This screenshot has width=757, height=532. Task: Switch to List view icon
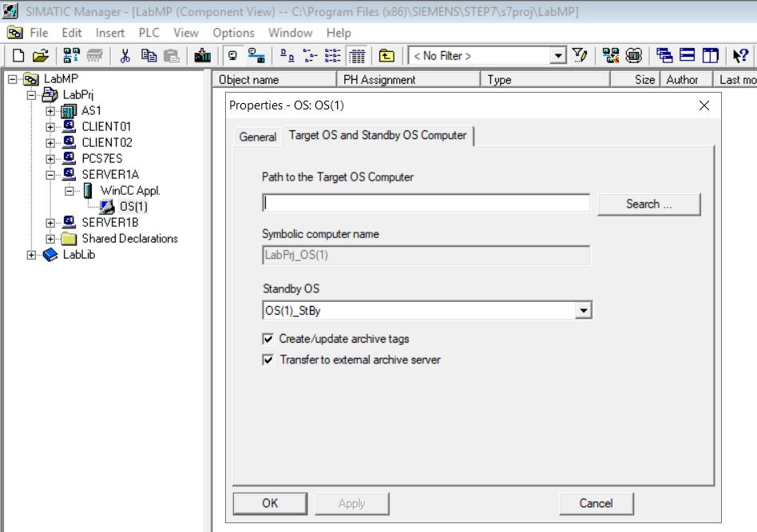(x=333, y=56)
